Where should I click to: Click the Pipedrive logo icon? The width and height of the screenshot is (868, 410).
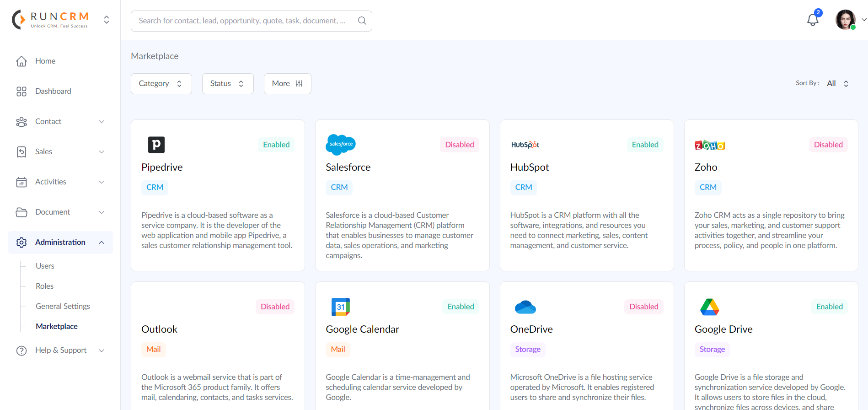156,145
